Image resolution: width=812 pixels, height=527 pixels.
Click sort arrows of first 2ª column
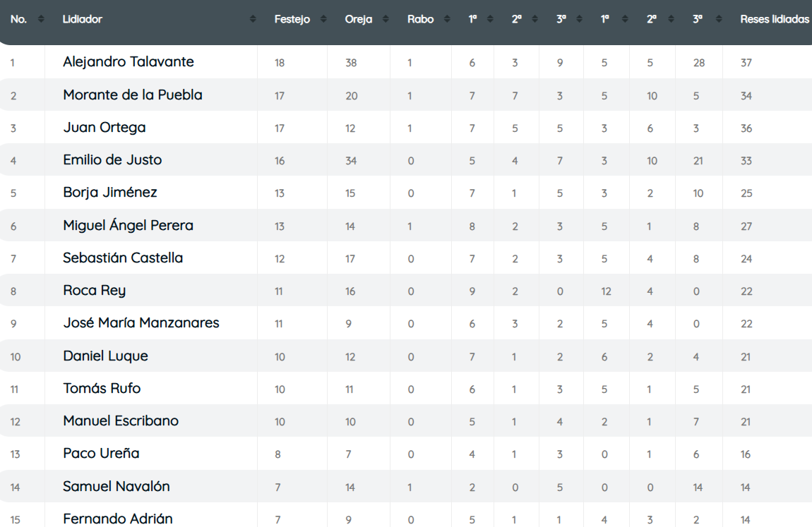(x=535, y=19)
